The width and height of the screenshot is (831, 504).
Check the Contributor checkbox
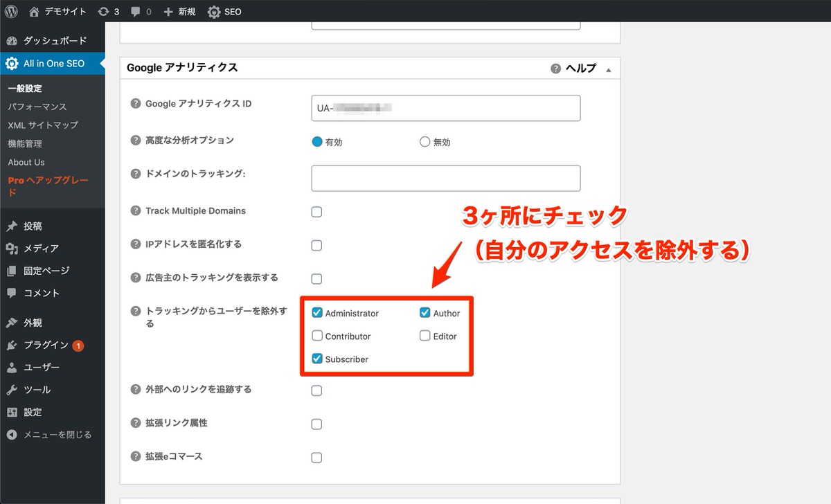click(317, 336)
